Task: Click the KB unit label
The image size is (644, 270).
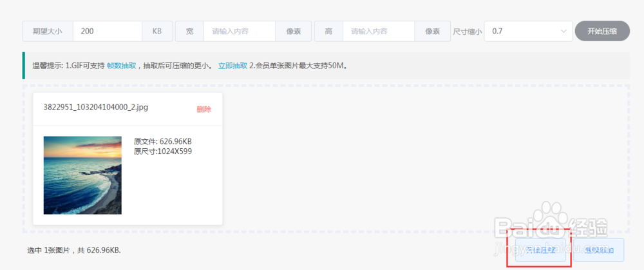Action: click(157, 31)
